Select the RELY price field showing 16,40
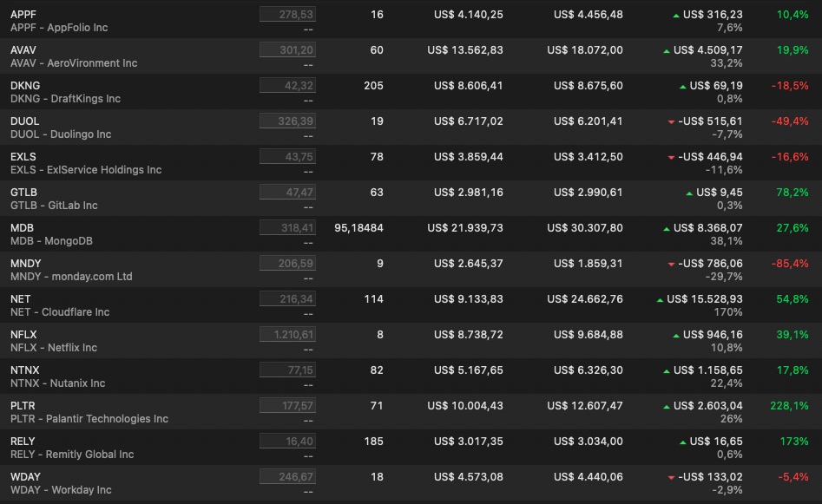Screen dimensions: 822x504 (x=287, y=442)
